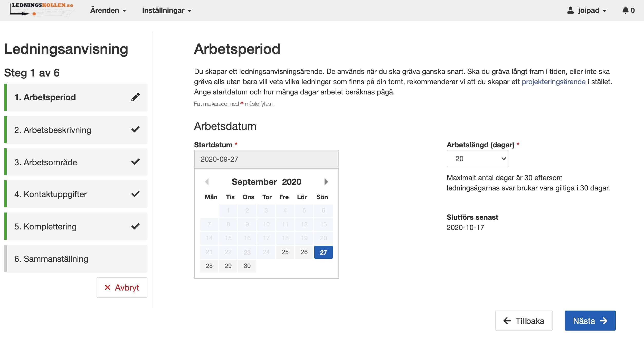The height and width of the screenshot is (347, 644).
Task: Click the joipad user profile icon
Action: coord(570,10)
